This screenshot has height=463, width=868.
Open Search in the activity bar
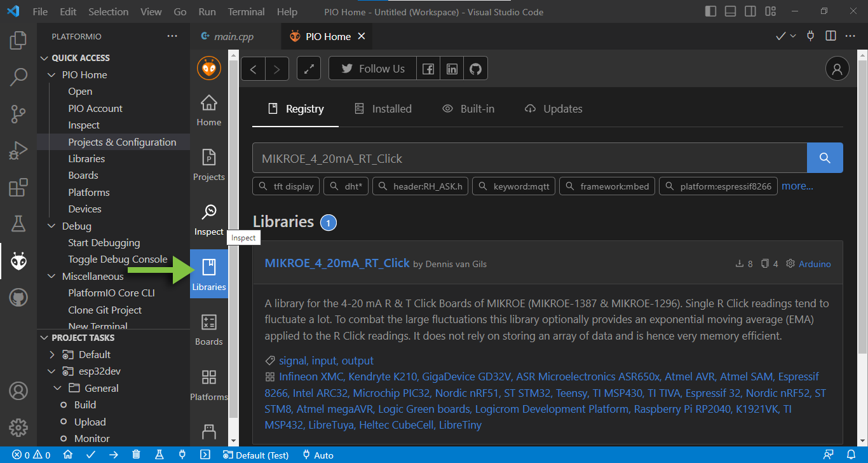click(x=18, y=78)
